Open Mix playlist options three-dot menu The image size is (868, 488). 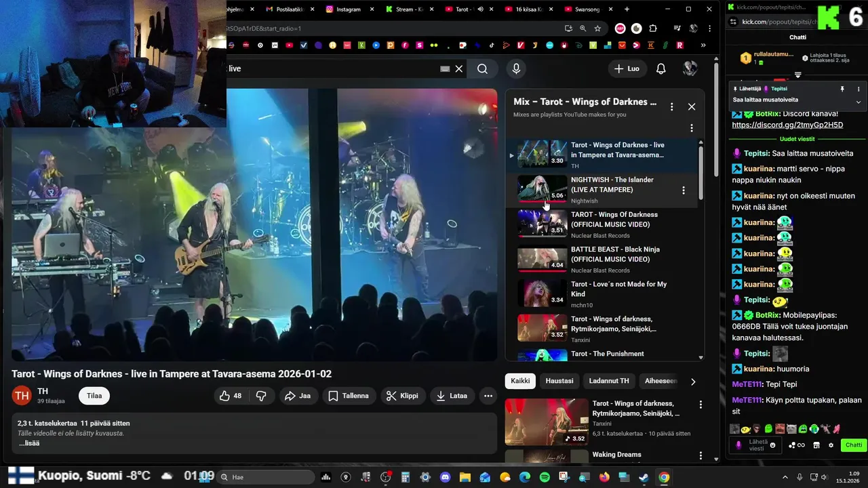click(671, 106)
